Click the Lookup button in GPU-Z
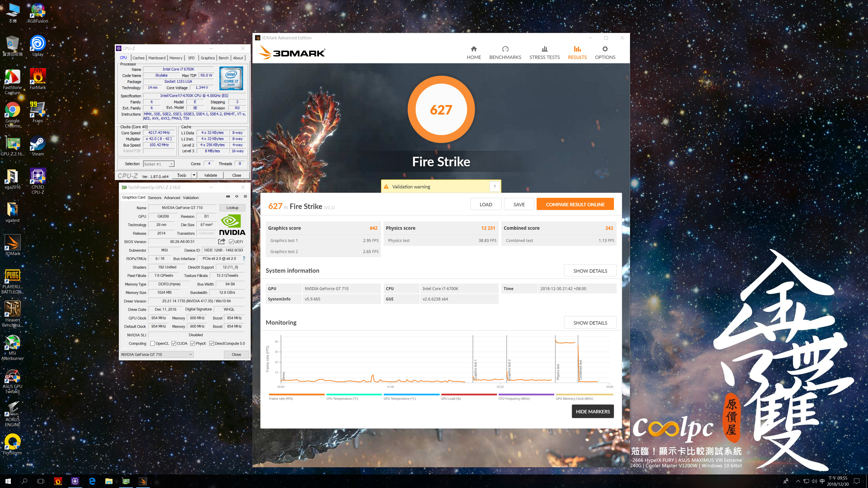Screen dimensions: 868x488 coord(232,207)
